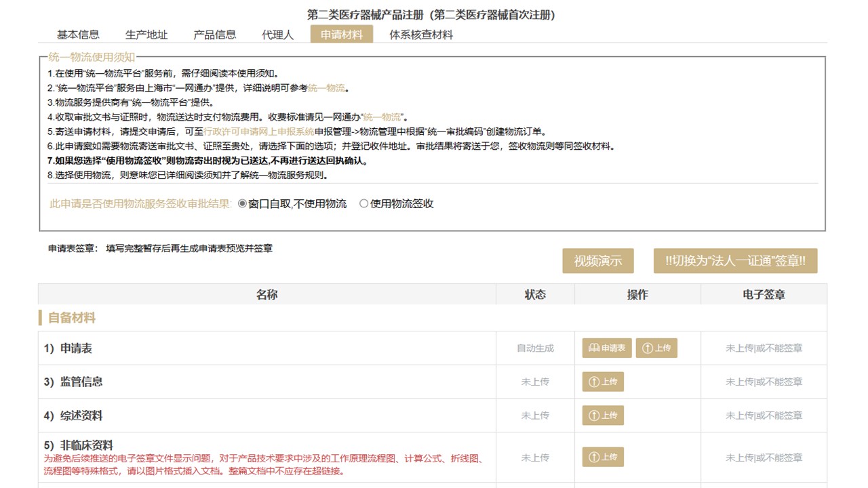The height and width of the screenshot is (488, 868).
Task: Click the 视频演示 button
Action: click(597, 261)
